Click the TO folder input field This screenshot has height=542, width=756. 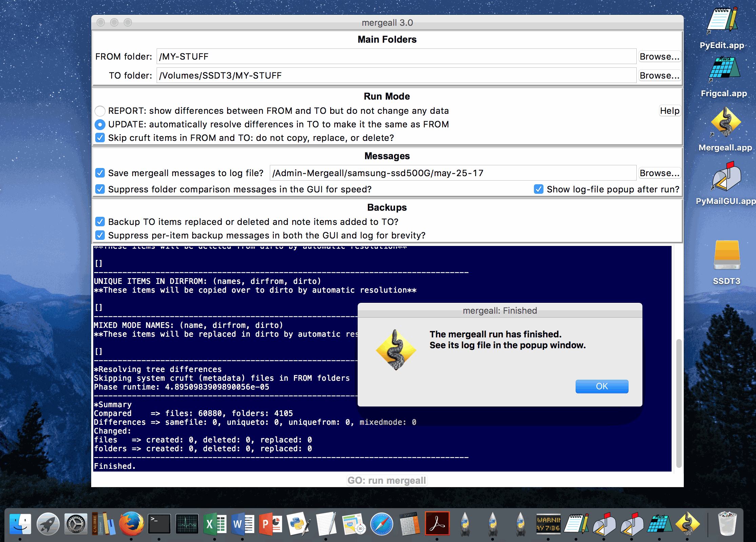[396, 75]
